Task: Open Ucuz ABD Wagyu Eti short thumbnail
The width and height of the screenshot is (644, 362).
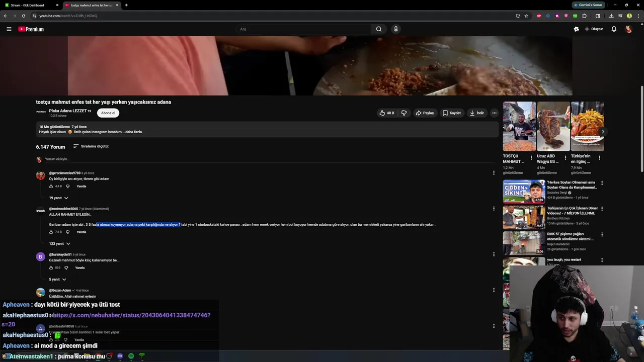Action: [553, 126]
